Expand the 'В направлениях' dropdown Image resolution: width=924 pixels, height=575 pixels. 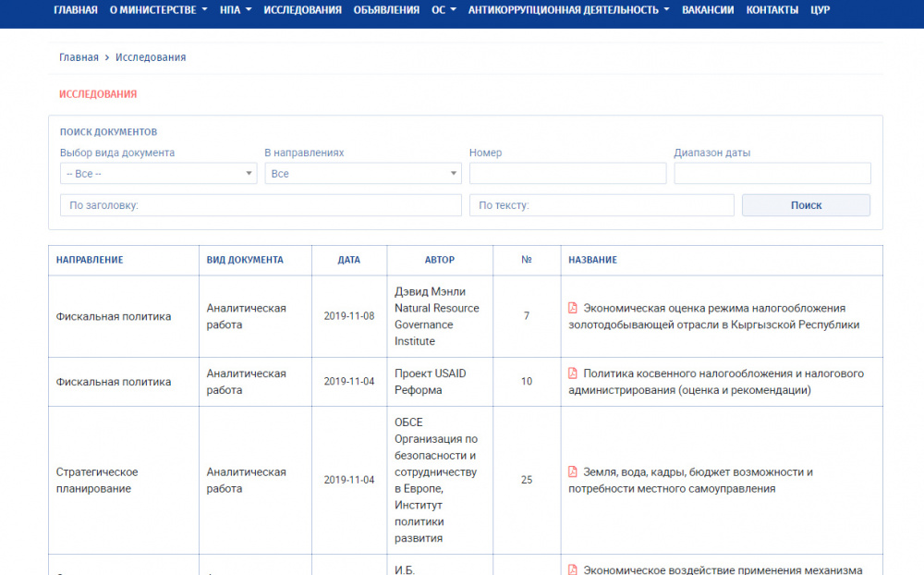point(362,174)
